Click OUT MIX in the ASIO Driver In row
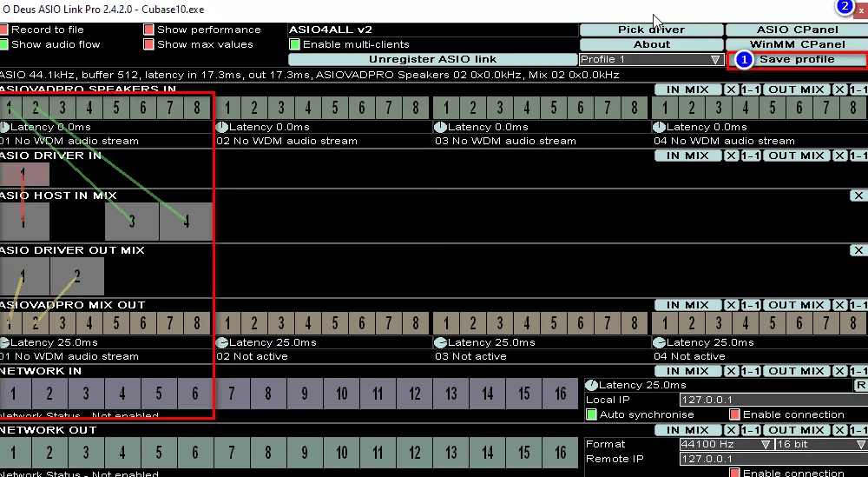 click(x=797, y=156)
